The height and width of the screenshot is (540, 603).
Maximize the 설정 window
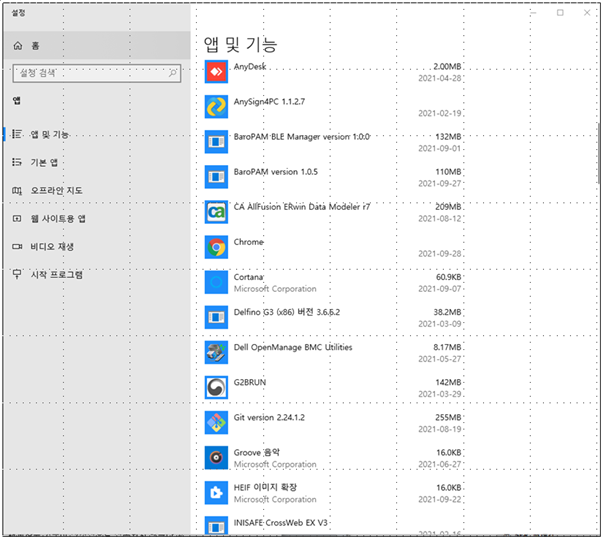tap(560, 13)
